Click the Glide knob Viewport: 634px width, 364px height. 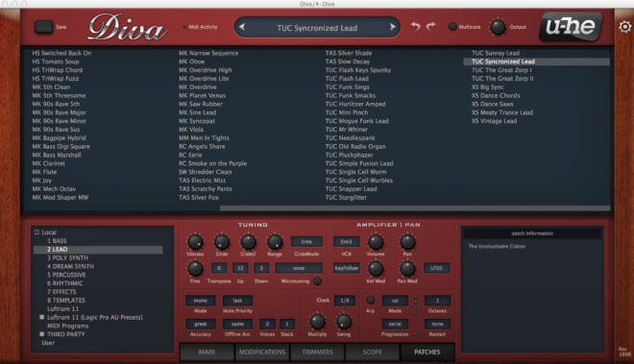[x=222, y=242]
